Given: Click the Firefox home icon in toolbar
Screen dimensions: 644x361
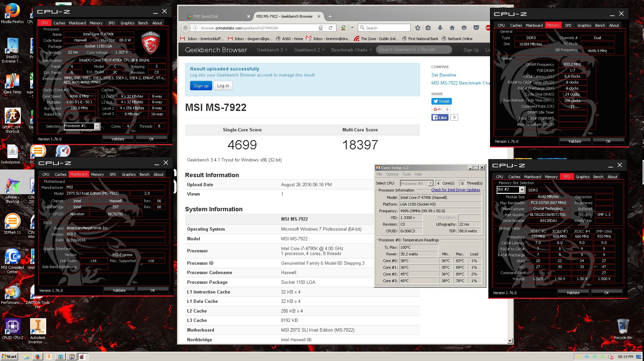Looking at the screenshot, I should 452,28.
